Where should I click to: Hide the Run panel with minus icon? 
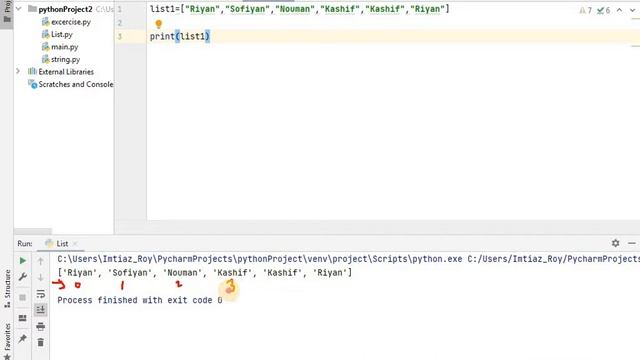(632, 243)
